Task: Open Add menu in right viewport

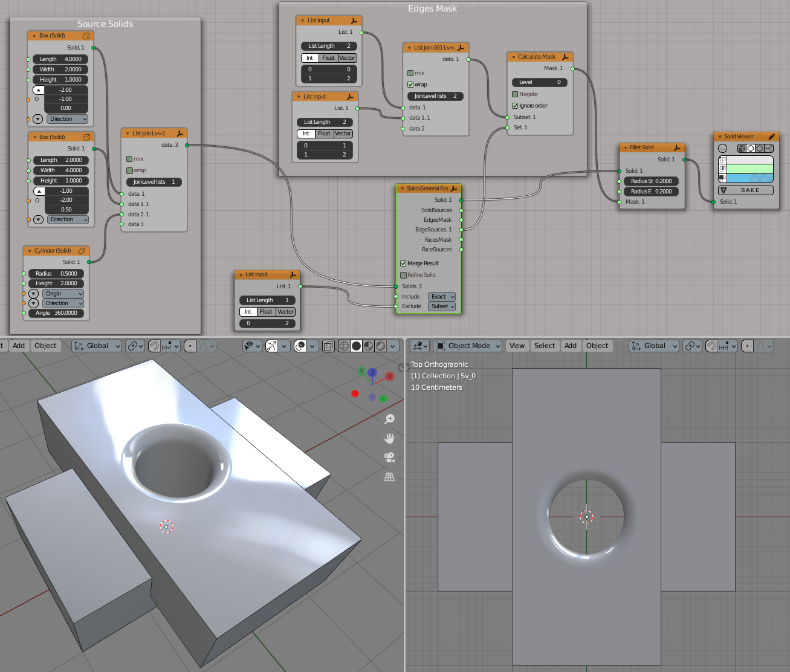Action: pos(571,346)
